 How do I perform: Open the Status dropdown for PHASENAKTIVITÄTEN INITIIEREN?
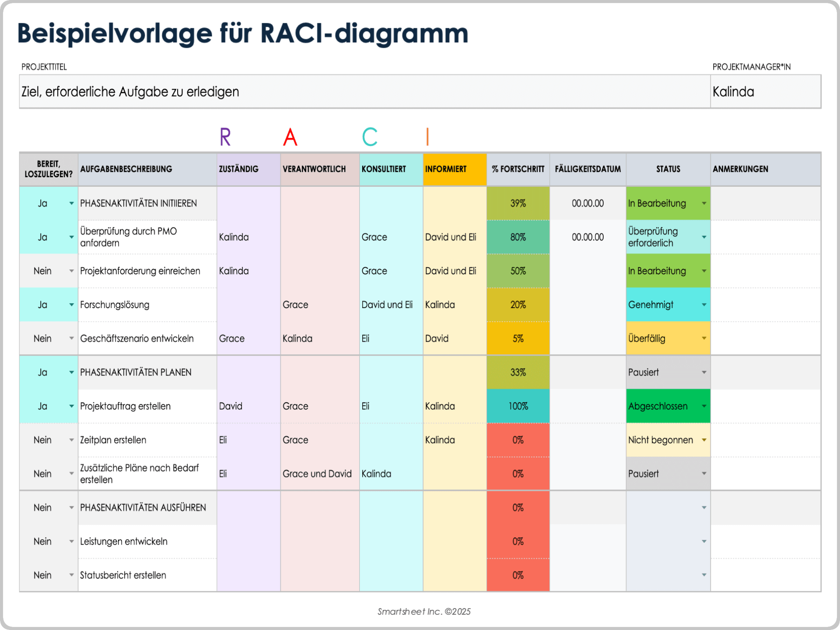pyautogui.click(x=704, y=203)
